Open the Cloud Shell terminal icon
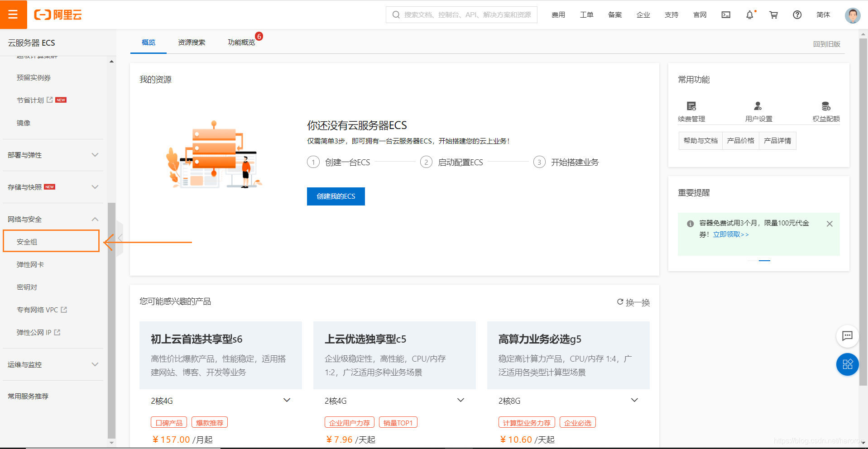Screen dimensions: 868x449 point(726,15)
